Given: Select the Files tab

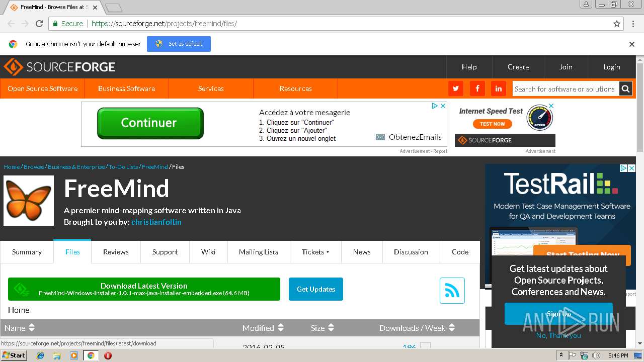Looking at the screenshot, I should [72, 252].
